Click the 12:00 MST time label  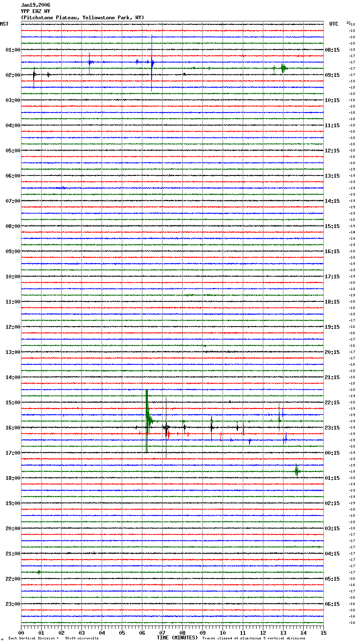[13, 327]
